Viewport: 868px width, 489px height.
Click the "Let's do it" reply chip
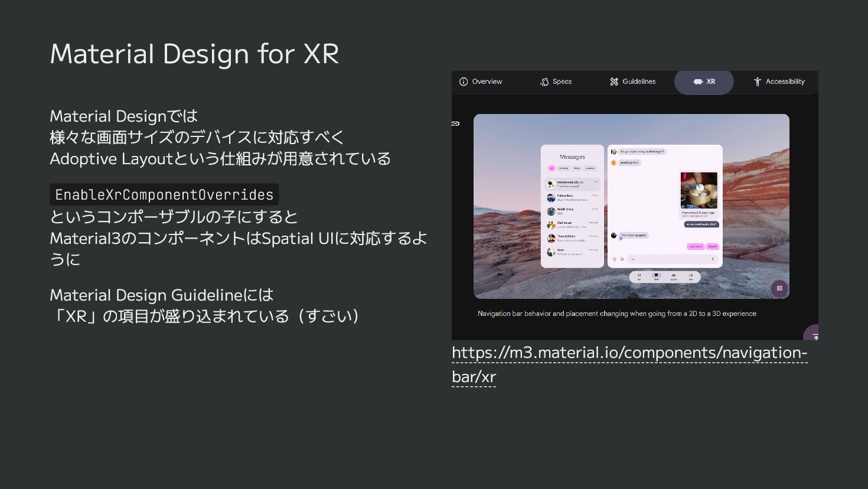696,246
